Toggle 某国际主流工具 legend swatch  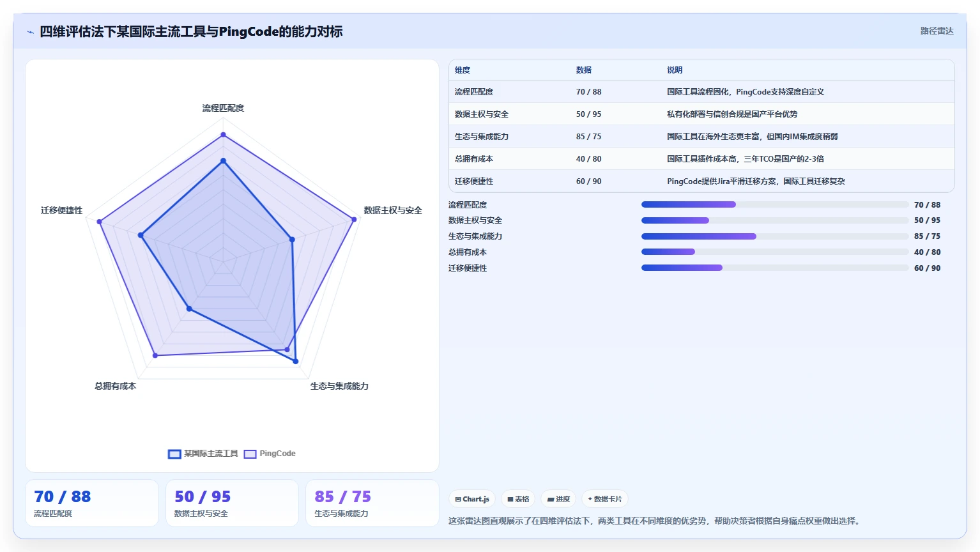tap(174, 454)
